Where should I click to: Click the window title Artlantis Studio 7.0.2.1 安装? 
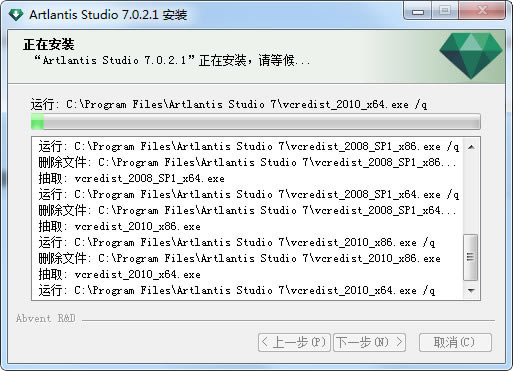click(x=108, y=15)
